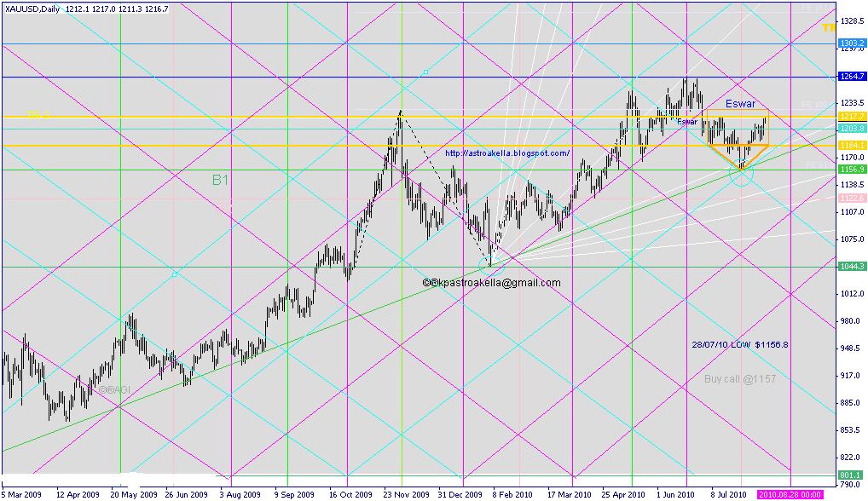Click the cyan square handle near the chart top

425,72
